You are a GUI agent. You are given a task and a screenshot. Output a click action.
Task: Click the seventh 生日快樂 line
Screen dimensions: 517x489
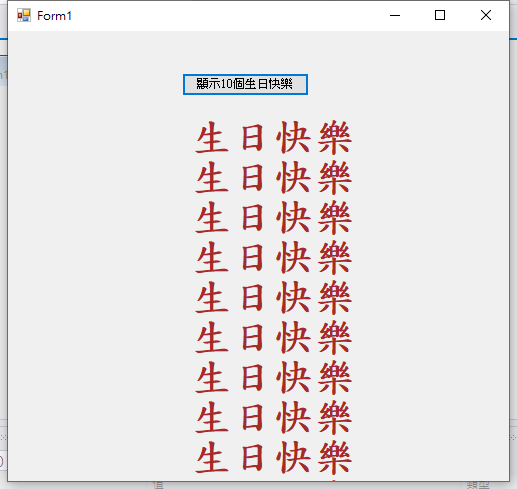click(273, 378)
